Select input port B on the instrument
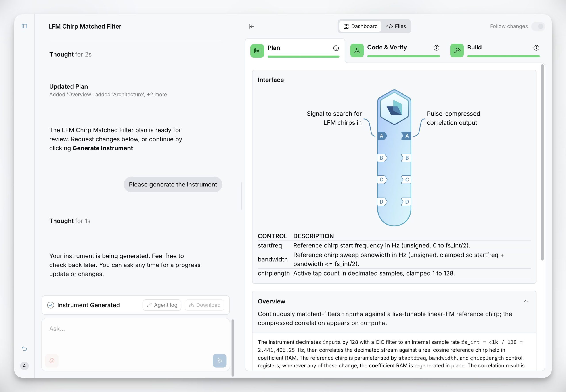This screenshot has height=392, width=566. tap(382, 158)
